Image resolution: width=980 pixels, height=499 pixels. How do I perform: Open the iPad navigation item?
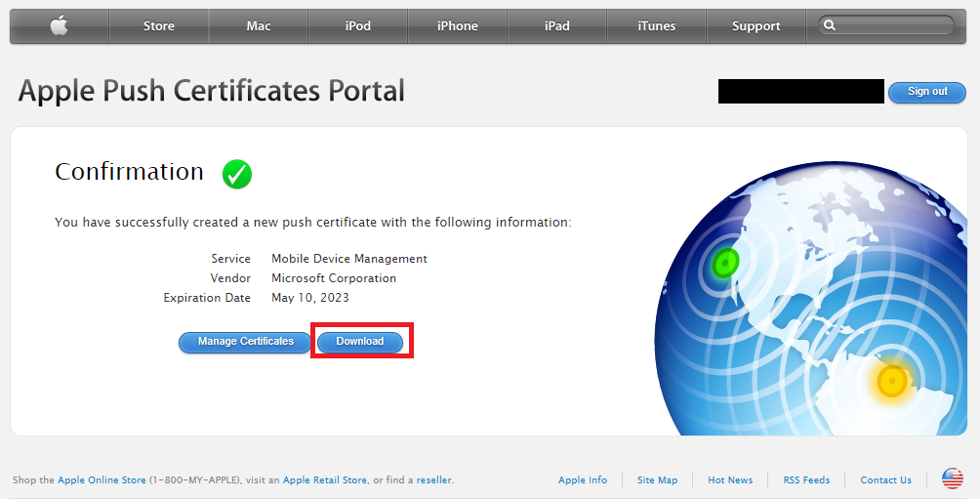(557, 26)
